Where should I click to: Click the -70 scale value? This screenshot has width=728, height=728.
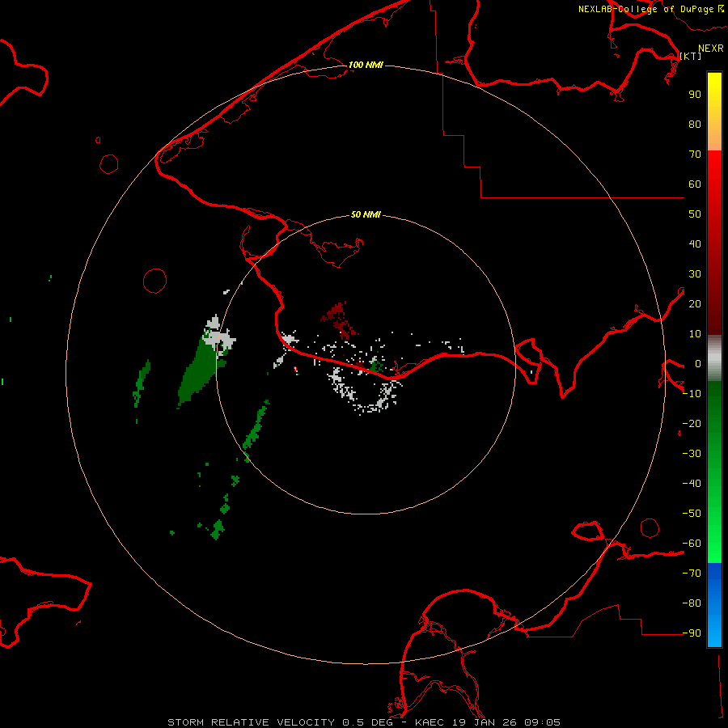pyautogui.click(x=692, y=574)
